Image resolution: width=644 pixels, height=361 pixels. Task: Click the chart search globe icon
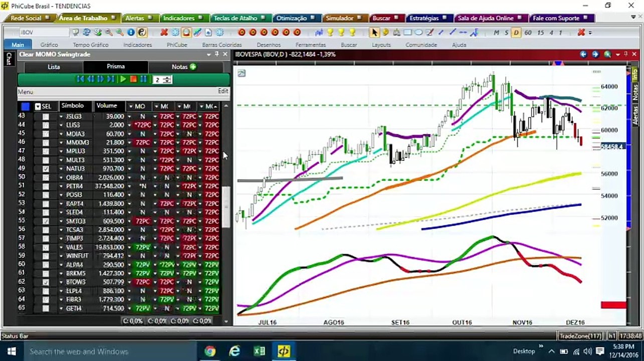pyautogui.click(x=607, y=54)
